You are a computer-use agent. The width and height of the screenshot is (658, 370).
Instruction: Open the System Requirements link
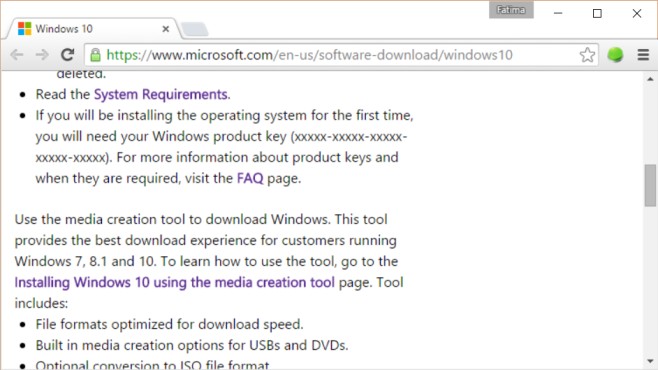click(x=161, y=94)
